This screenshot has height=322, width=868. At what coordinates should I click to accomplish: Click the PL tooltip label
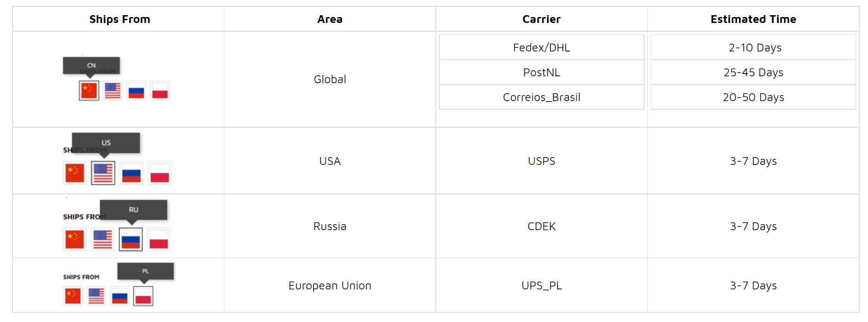pos(146,271)
